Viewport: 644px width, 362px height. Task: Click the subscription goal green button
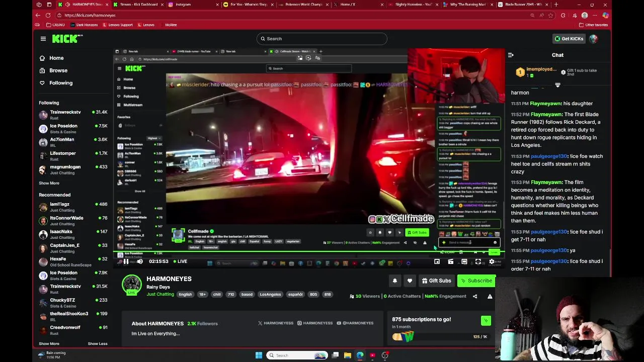(x=486, y=320)
